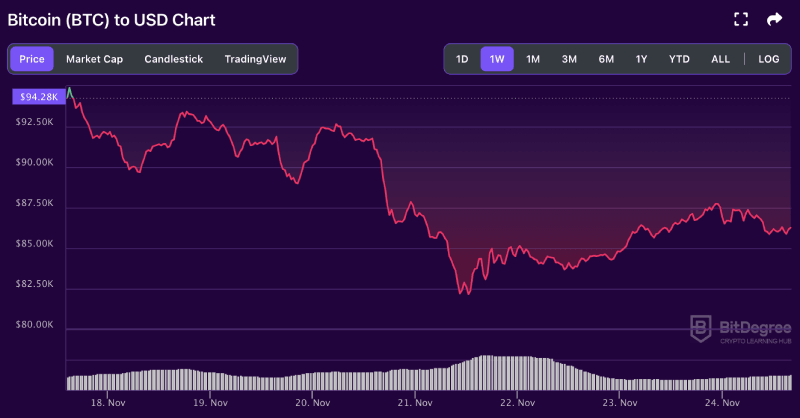This screenshot has width=800, height=418.
Task: Click the $82.50K axis label
Action: click(x=34, y=284)
